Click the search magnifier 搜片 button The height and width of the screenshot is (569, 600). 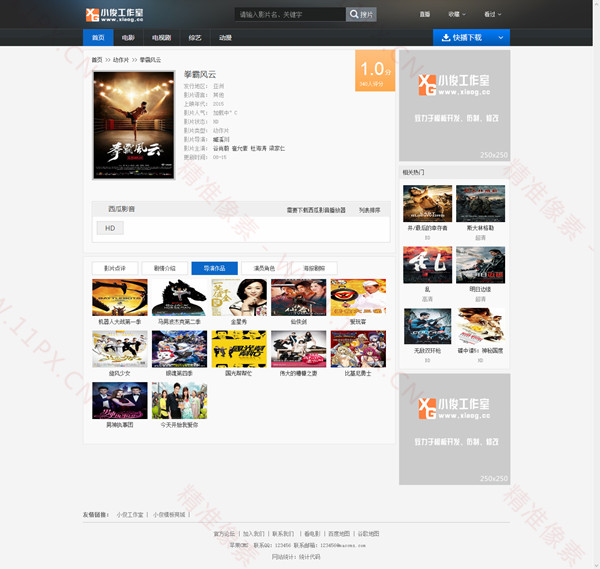coord(360,15)
